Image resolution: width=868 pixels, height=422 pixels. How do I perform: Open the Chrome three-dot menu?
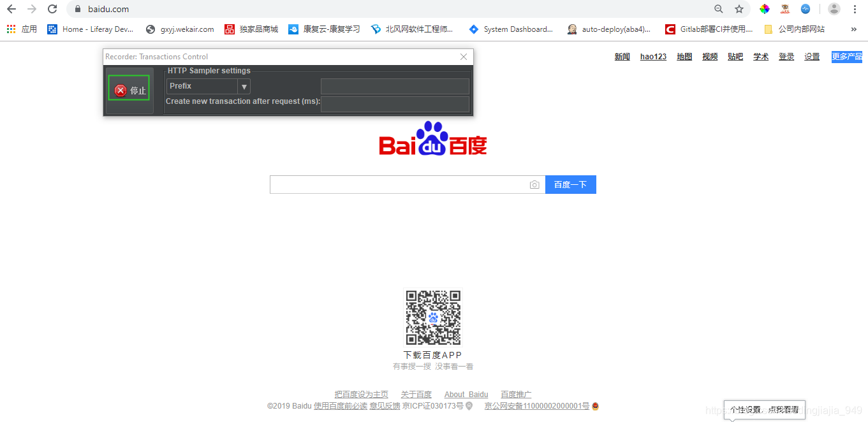[855, 9]
